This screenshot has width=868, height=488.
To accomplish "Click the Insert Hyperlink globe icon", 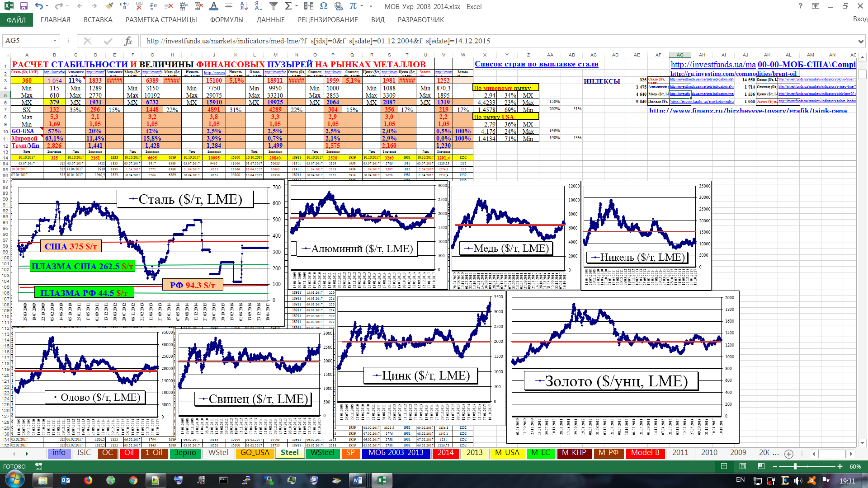I will point(339,6).
